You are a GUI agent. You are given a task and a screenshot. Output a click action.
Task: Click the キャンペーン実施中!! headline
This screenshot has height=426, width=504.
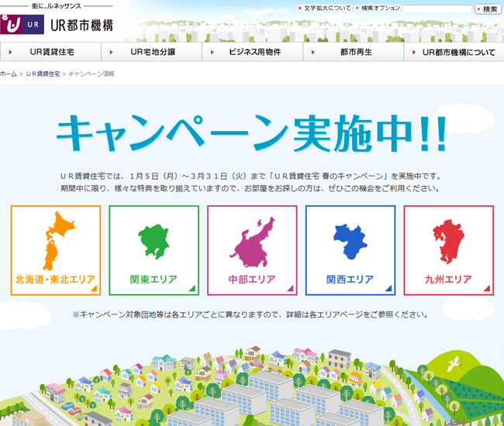pos(252,133)
